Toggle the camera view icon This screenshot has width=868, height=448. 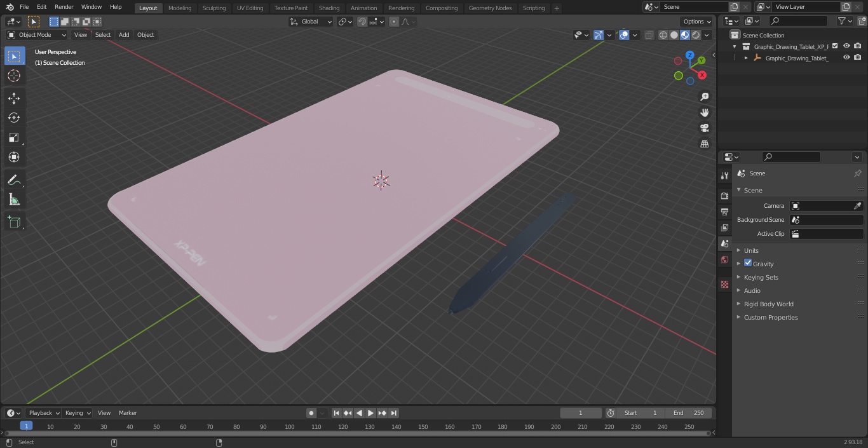[704, 128]
